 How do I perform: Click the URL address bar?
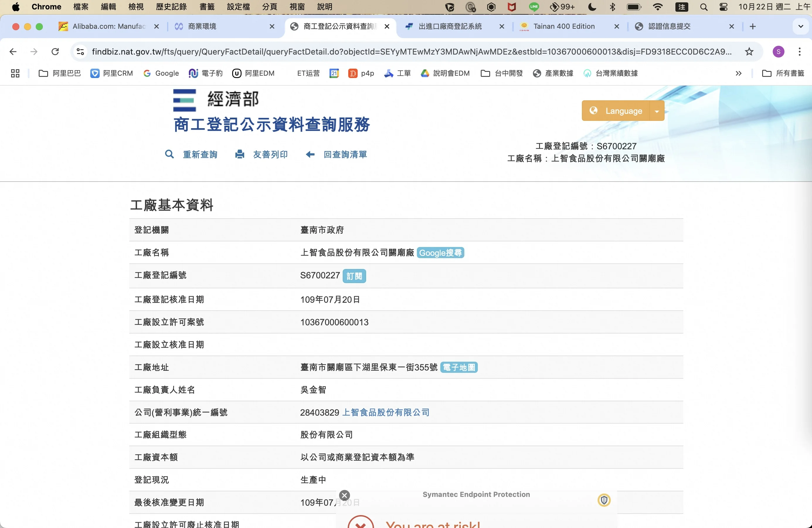[410, 52]
